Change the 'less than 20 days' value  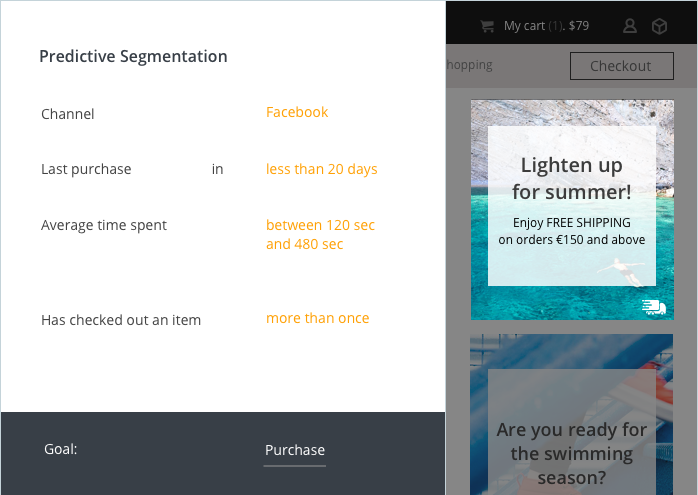tap(321, 169)
